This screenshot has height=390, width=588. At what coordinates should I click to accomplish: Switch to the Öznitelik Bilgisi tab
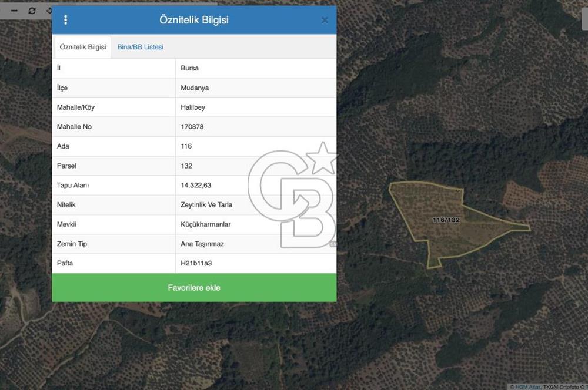coord(83,47)
